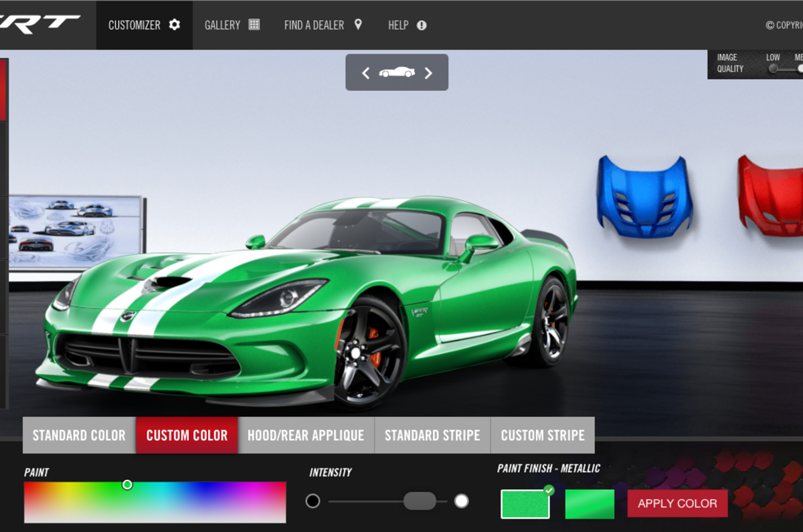The width and height of the screenshot is (803, 532).
Task: Click the Help exclamation icon
Action: [x=422, y=25]
